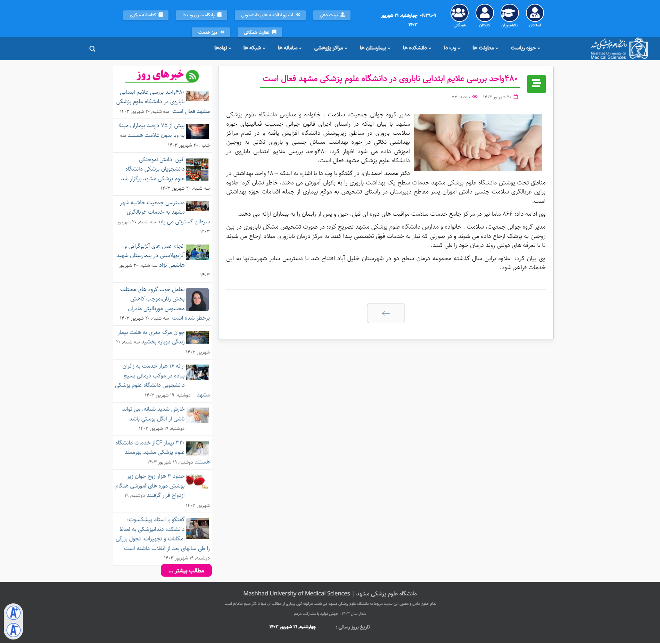The width and height of the screenshot is (660, 644).
Task: Open dentistry professor interview thumbnail
Action: pos(197,528)
